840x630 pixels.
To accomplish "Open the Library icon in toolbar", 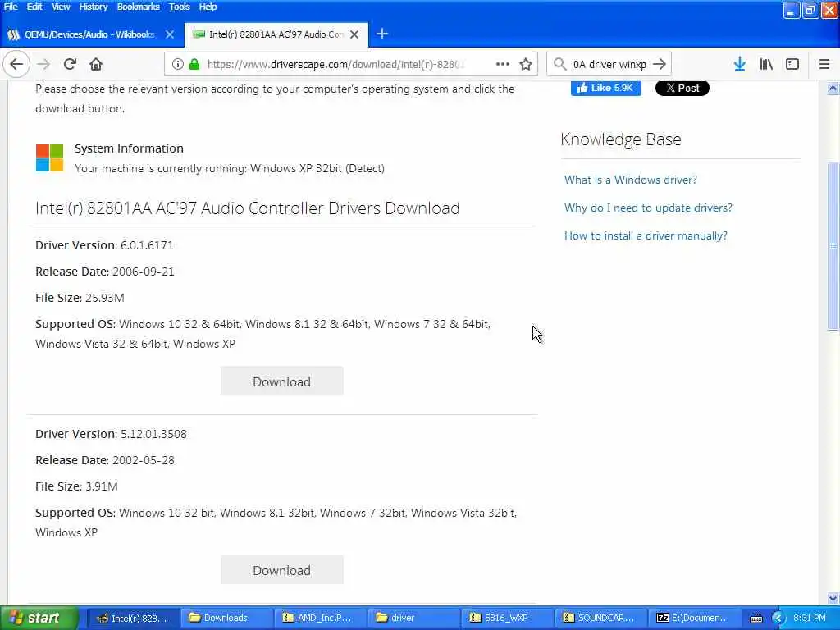I will pyautogui.click(x=766, y=64).
